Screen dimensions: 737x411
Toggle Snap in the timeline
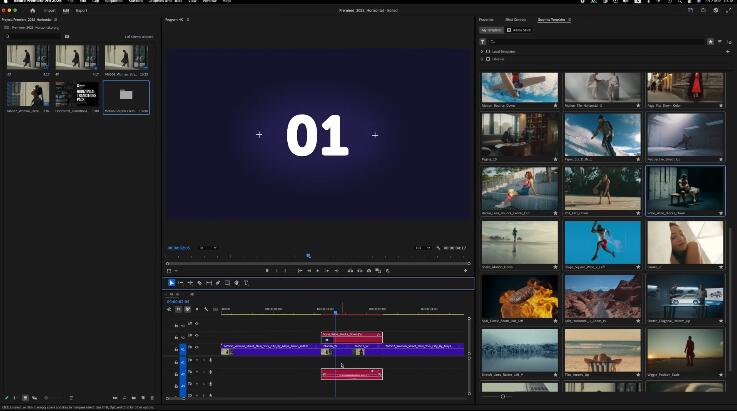pos(178,309)
